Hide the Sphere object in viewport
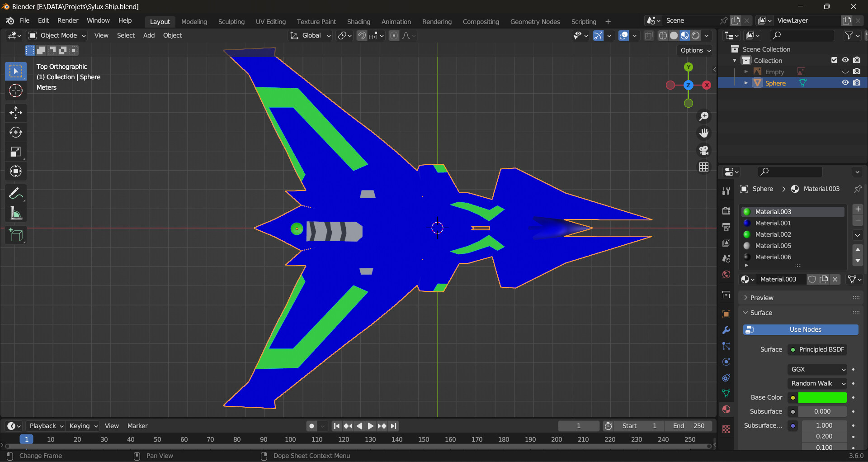This screenshot has width=868, height=462. pyautogui.click(x=845, y=83)
